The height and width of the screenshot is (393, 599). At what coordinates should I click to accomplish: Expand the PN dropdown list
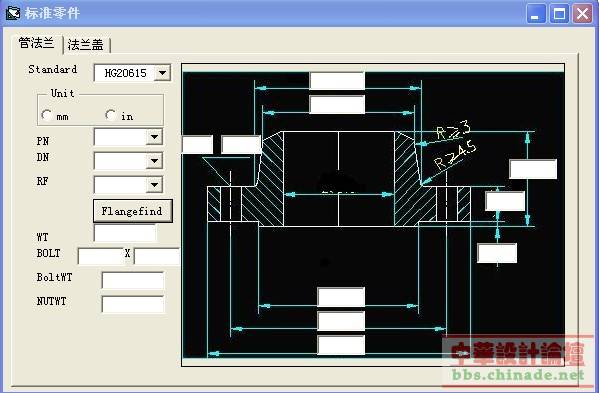154,137
